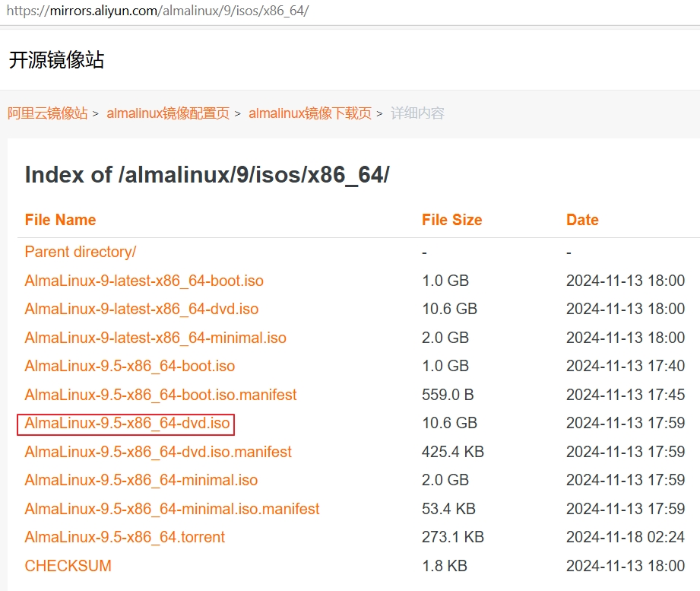700x591 pixels.
Task: Download AlmaLinux-9.5-x86_64-boot.iso
Action: tap(130, 366)
